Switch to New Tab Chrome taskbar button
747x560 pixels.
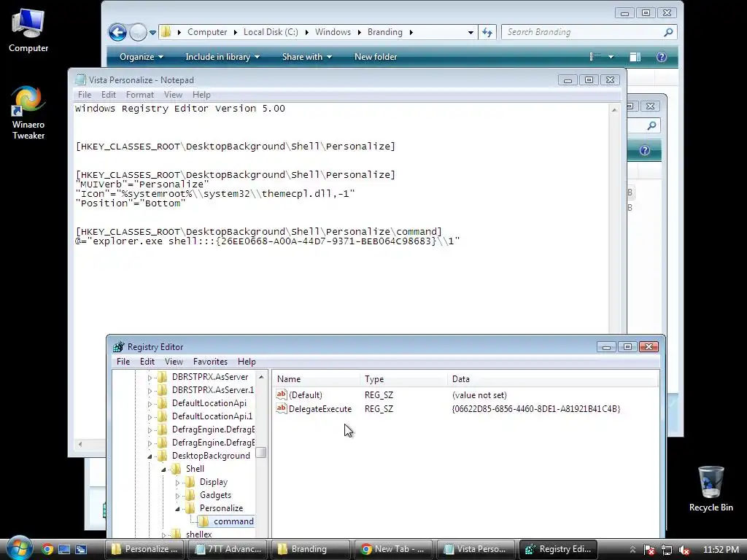[x=393, y=549]
